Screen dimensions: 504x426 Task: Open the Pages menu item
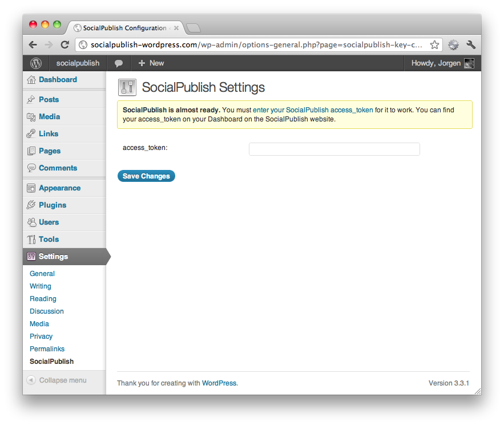pos(50,151)
